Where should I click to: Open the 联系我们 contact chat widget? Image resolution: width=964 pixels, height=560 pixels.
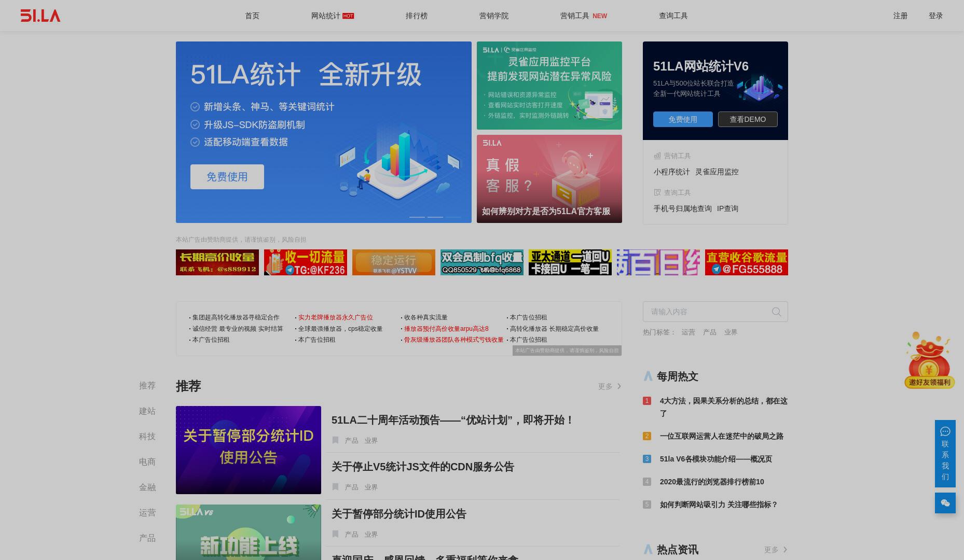[x=945, y=454]
